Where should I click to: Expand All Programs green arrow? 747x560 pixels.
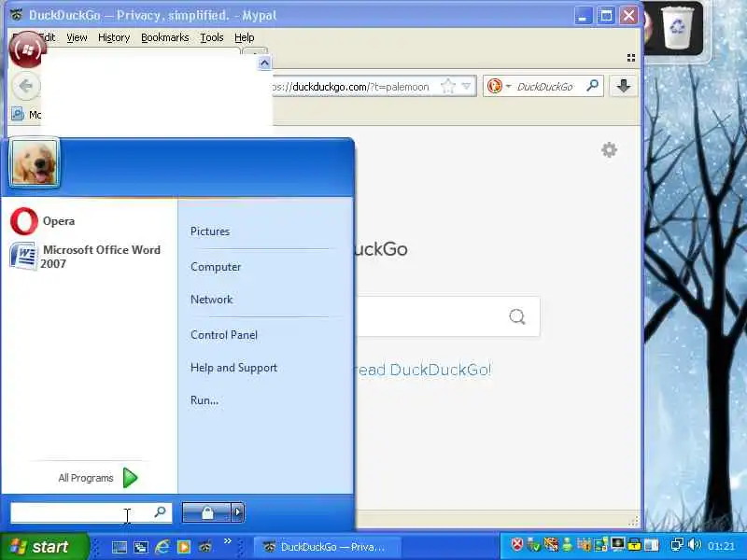(x=130, y=478)
